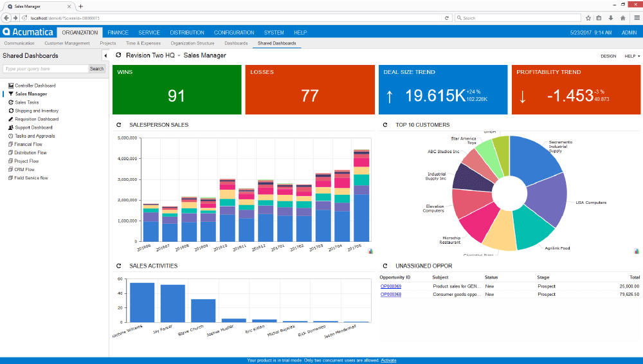Screen dimensions: 643x364
Task: Open a new browser tab
Action: 81,6
